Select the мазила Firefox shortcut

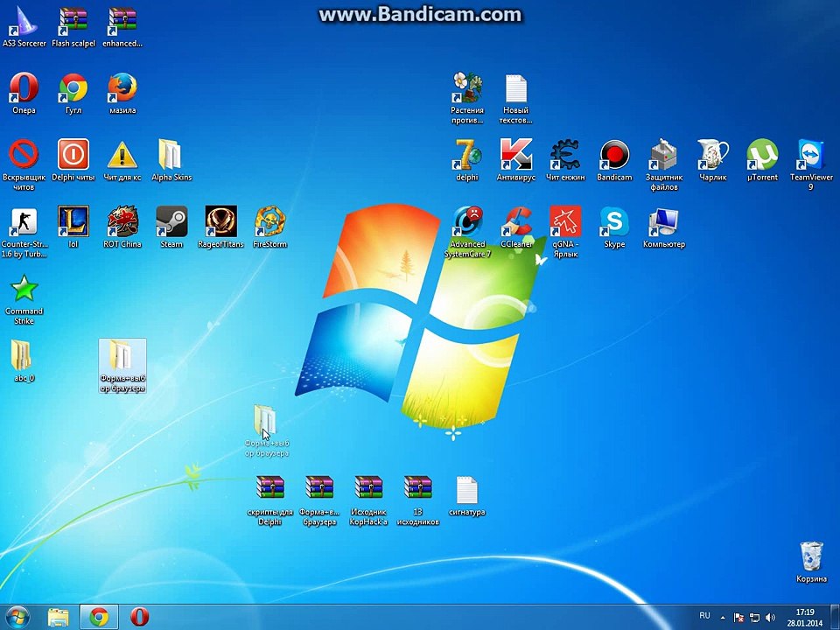point(122,93)
